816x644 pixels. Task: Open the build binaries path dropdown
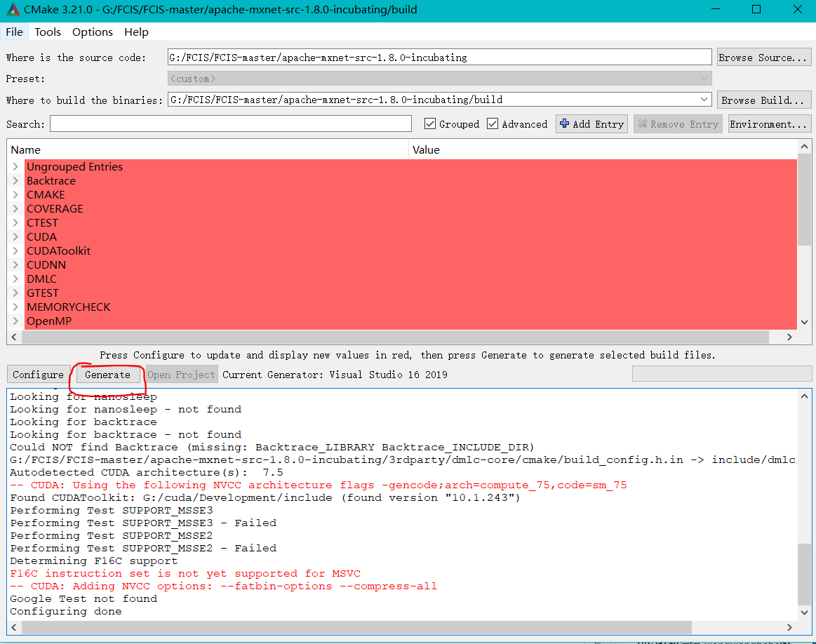click(704, 100)
